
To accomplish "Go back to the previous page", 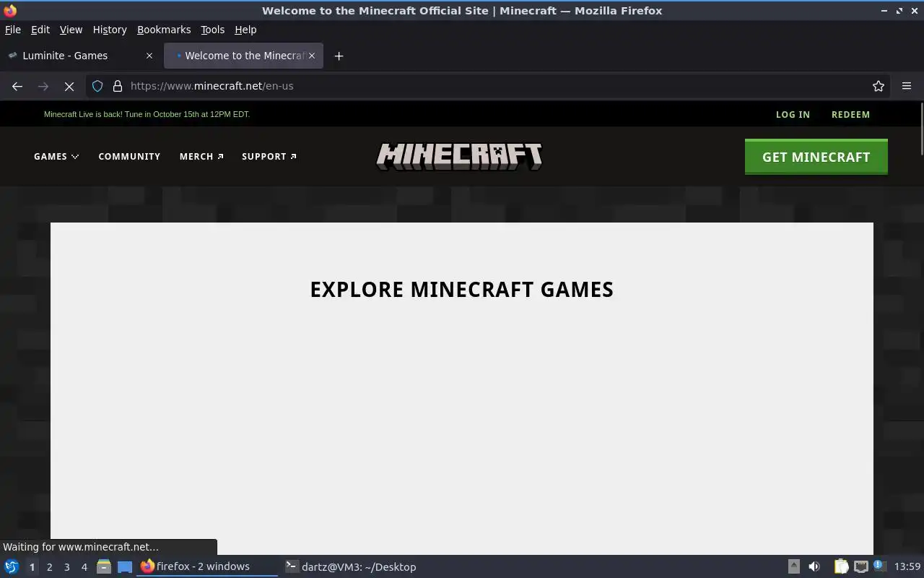I will (17, 86).
